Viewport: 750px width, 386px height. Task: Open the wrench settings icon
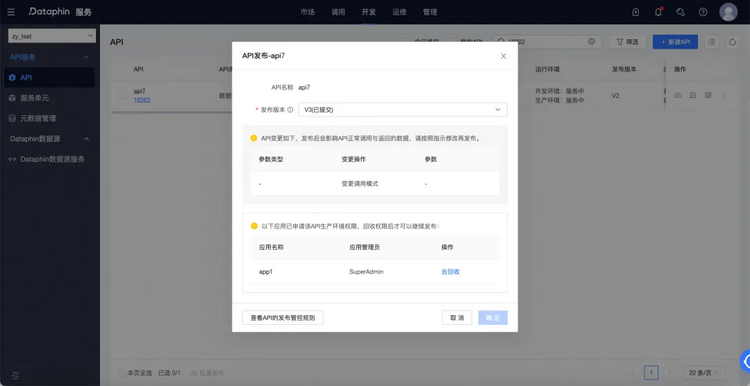(x=680, y=12)
